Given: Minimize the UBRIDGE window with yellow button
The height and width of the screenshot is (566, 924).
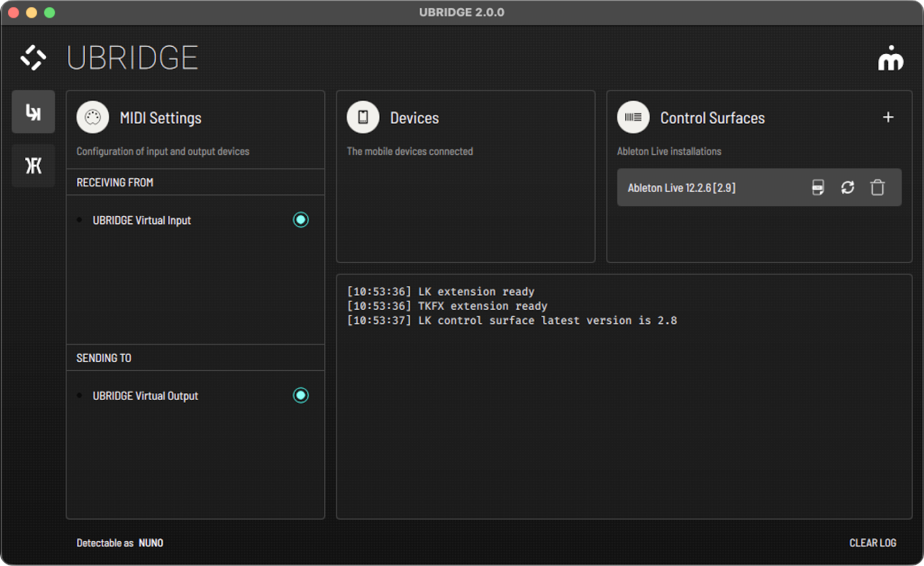Looking at the screenshot, I should 32,13.
